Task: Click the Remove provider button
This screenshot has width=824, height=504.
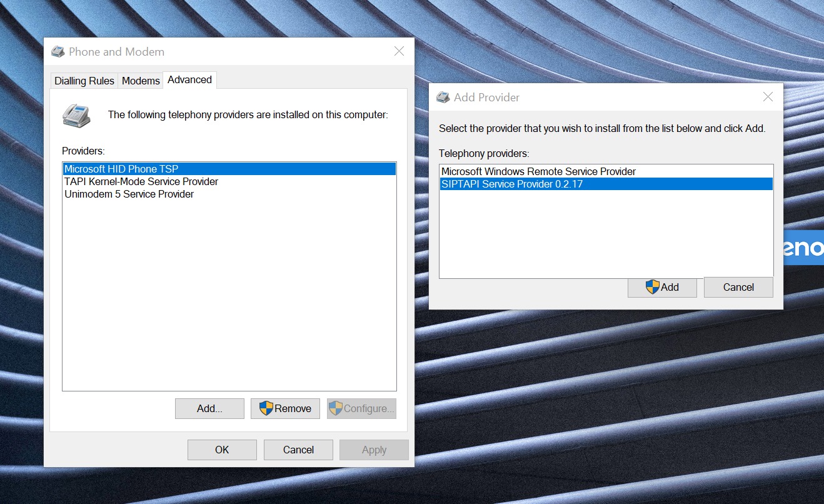Action: coord(285,408)
